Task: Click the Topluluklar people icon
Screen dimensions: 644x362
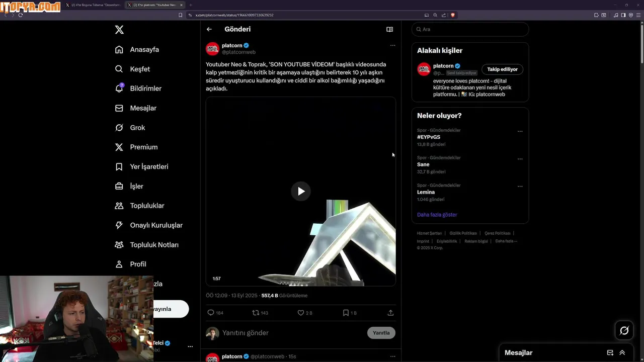Action: pos(119,206)
